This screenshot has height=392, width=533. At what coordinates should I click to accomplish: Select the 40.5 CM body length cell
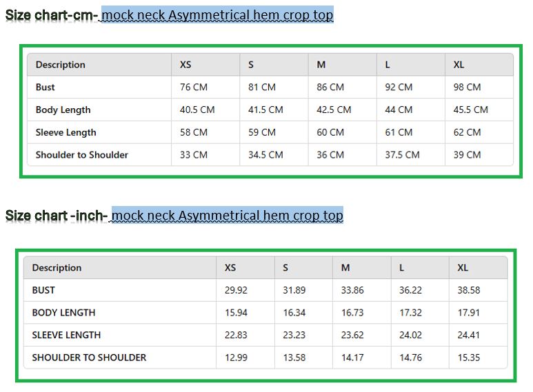[x=197, y=110]
